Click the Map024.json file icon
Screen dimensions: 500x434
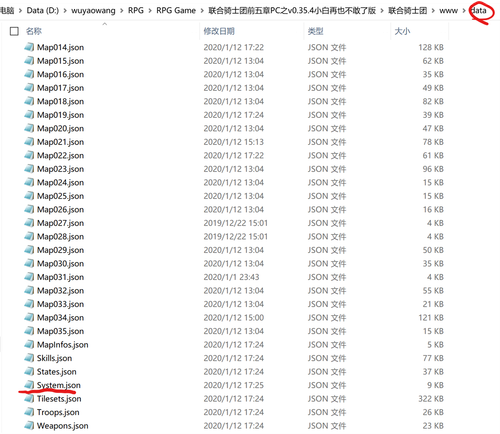29,182
